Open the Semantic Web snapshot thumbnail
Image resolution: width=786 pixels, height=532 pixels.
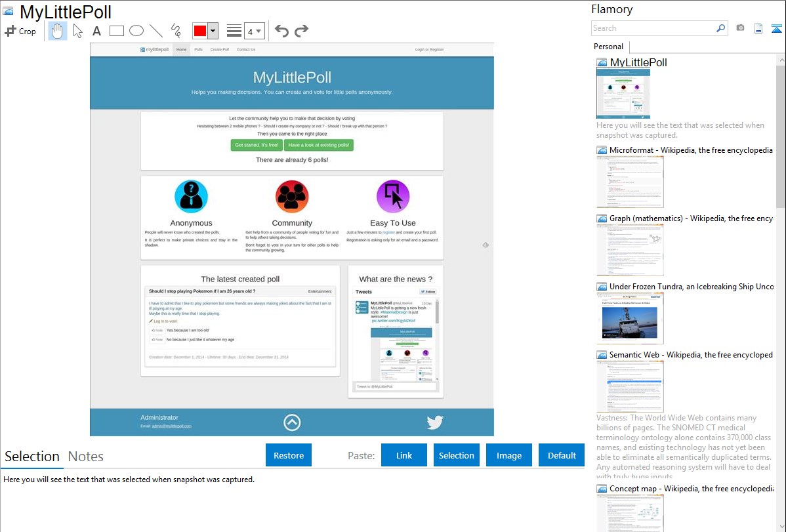click(630, 386)
